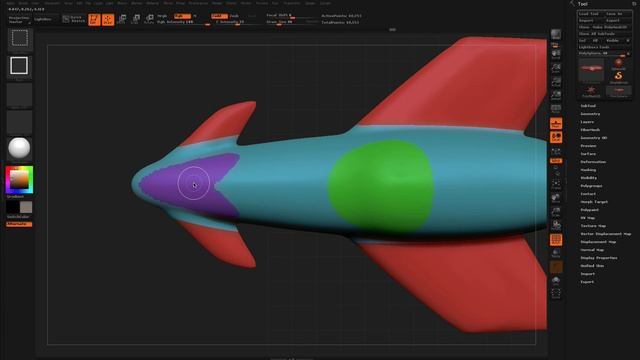Activate the Move transform tool in top toolbar
640x360 pixels.
122,19
